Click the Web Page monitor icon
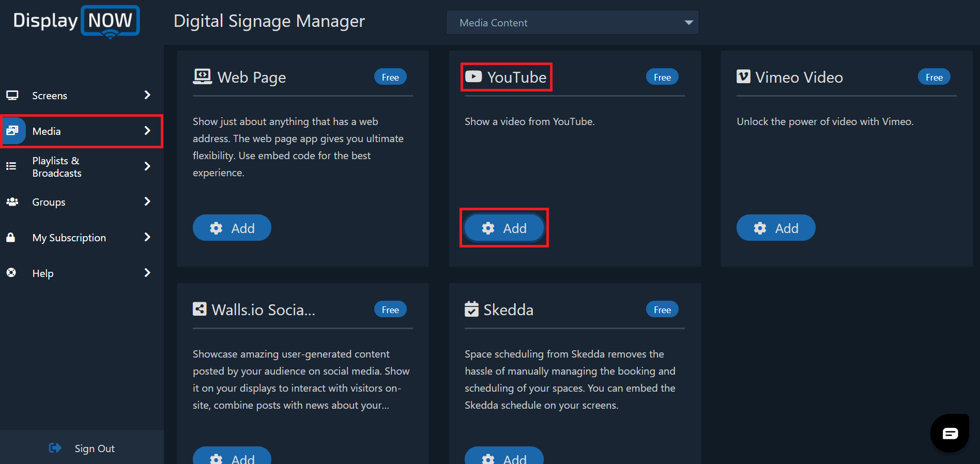 point(202,76)
